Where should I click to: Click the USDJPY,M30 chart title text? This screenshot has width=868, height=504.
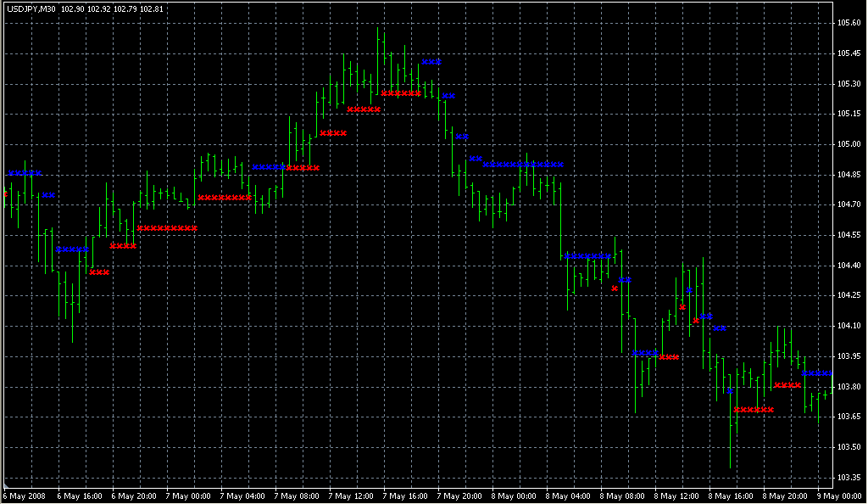point(30,8)
